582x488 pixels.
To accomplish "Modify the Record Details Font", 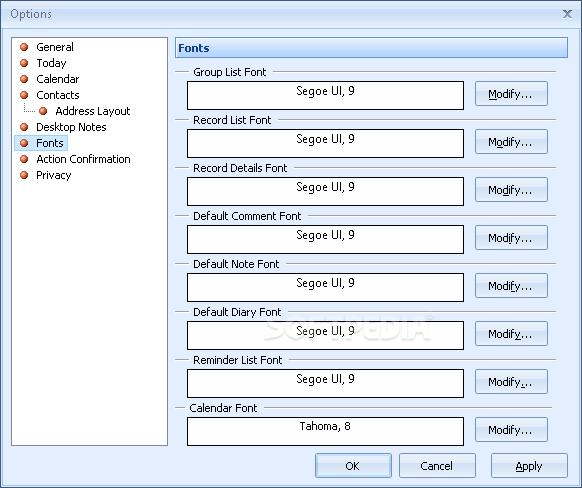I will (511, 190).
